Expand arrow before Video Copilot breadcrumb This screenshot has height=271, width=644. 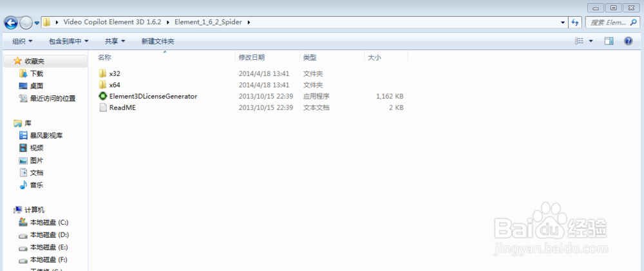56,22
